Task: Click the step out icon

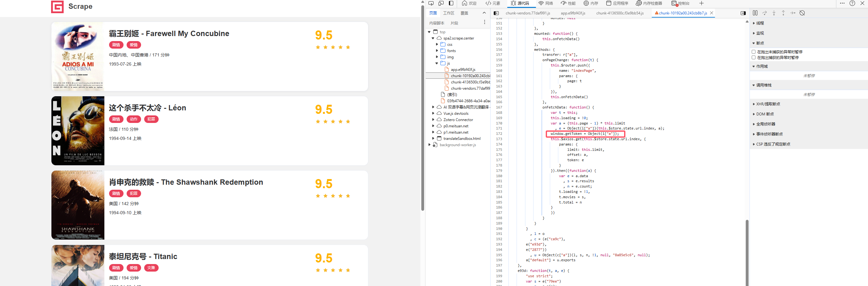Action: [783, 13]
